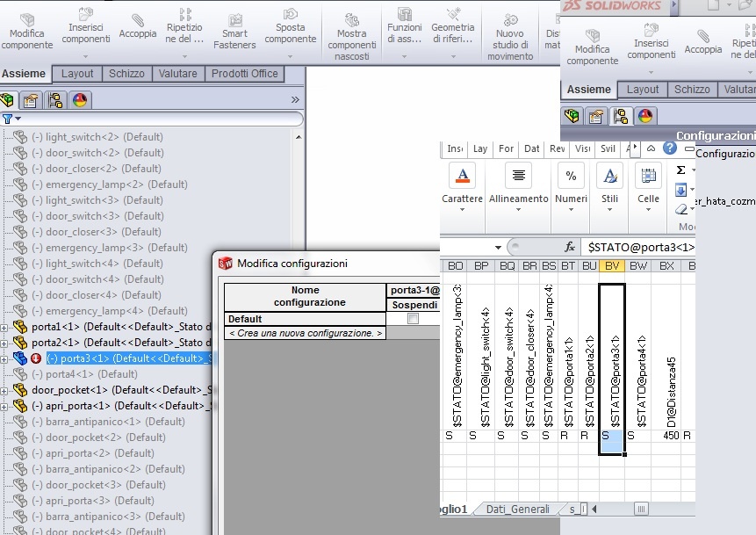Open Schizzo tab beside Prodotti Office tab
Screen dimensions: 756x535
(126, 74)
